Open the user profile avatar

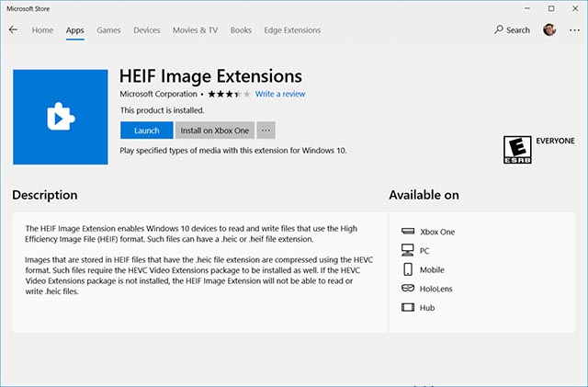549,29
